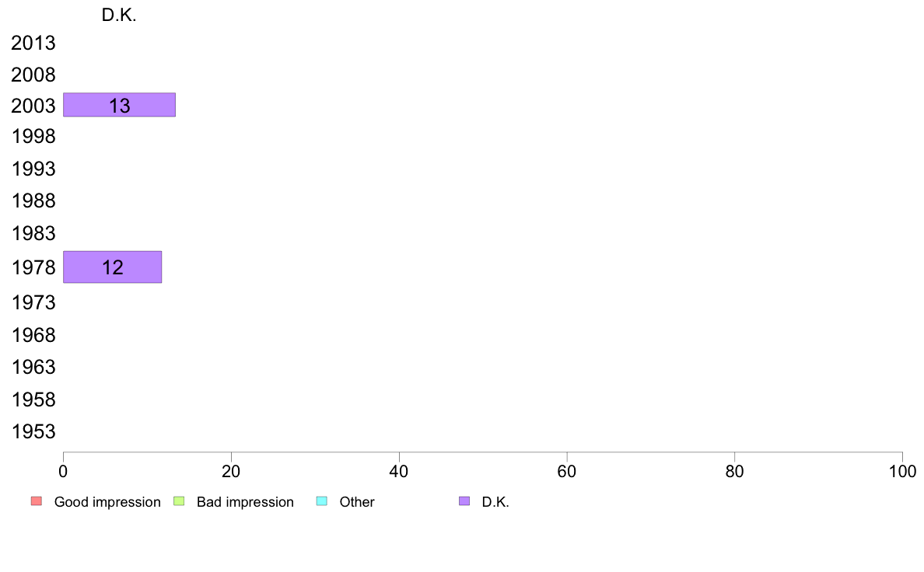Click the 1993 year label
Viewport: 924px width, 572px height.
33,169
